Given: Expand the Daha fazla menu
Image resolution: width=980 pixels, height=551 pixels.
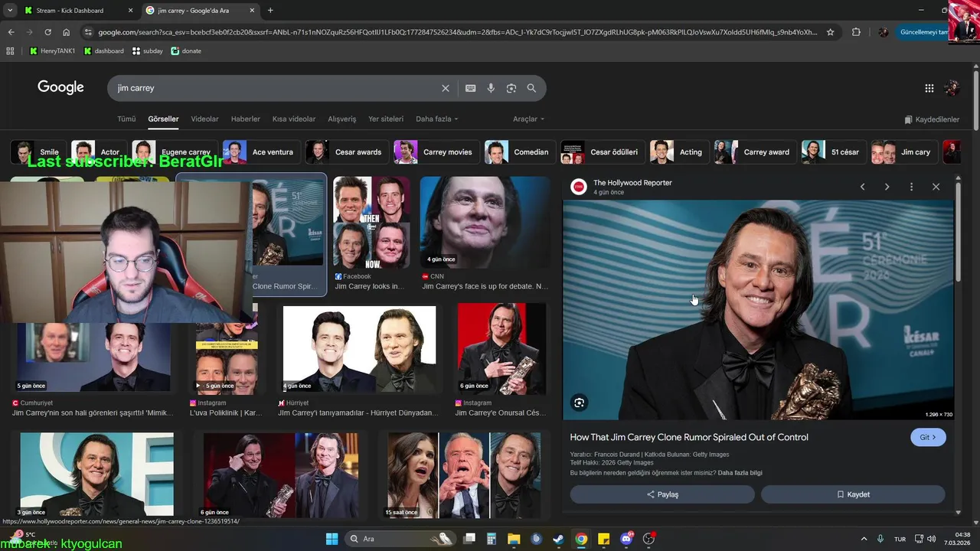Looking at the screenshot, I should click(x=436, y=119).
